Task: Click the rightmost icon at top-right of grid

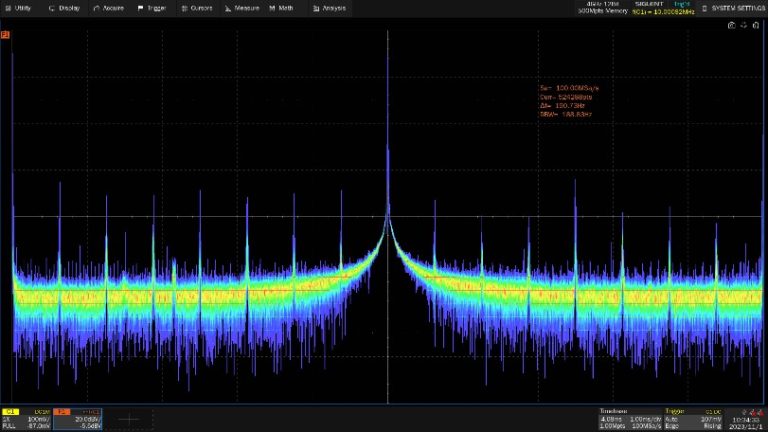Action: [758, 24]
